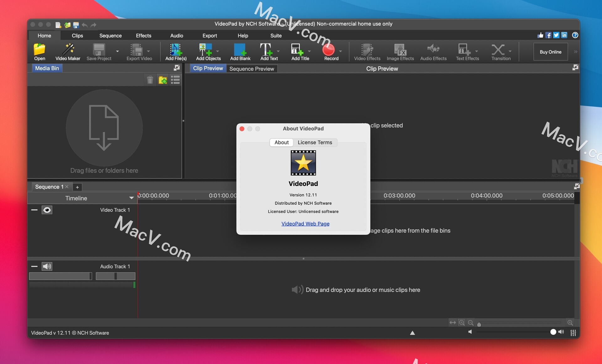
Task: Expand Add Objects dropdown arrow
Action: pyautogui.click(x=218, y=51)
